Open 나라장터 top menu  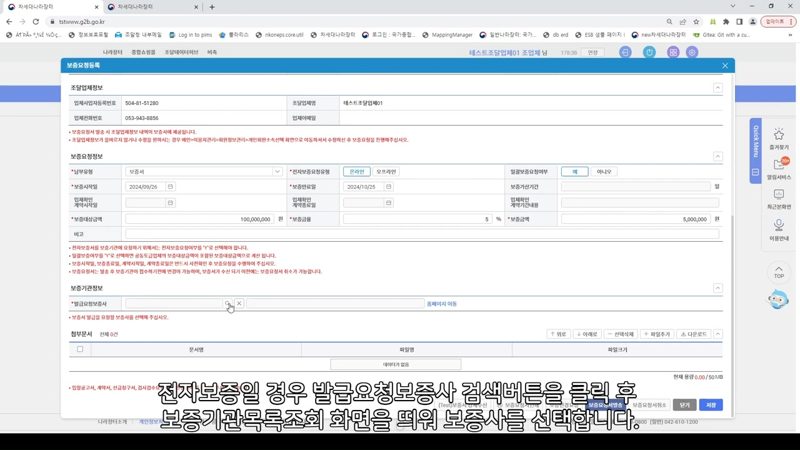[112, 52]
